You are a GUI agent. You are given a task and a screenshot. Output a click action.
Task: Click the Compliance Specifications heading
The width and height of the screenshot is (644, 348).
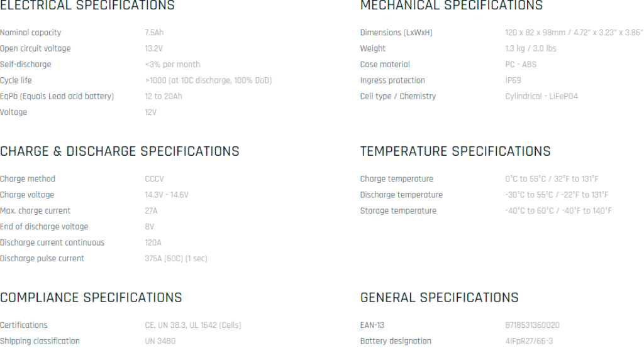91,297
